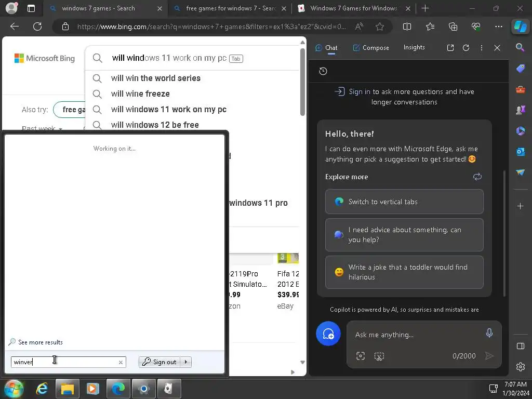Refresh the current page

[37, 26]
